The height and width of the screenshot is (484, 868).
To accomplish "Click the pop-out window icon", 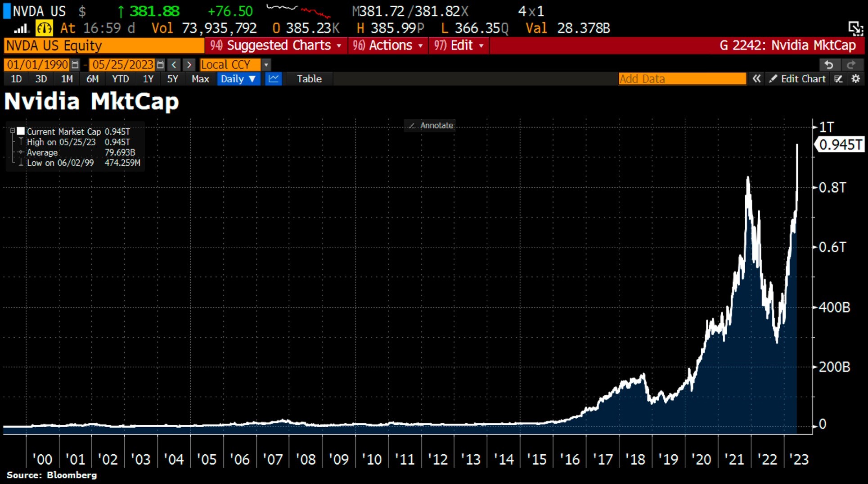I will [855, 28].
